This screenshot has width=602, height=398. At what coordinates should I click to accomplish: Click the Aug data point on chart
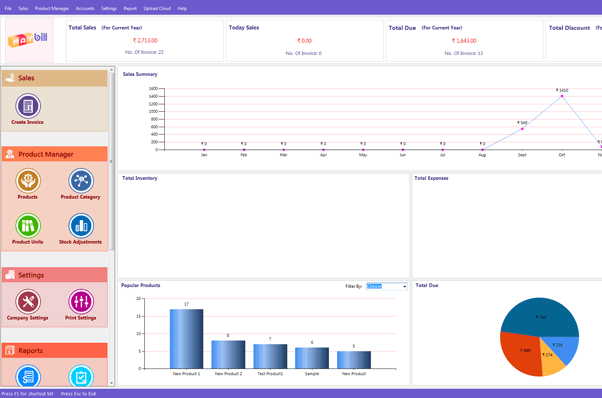coord(482,150)
